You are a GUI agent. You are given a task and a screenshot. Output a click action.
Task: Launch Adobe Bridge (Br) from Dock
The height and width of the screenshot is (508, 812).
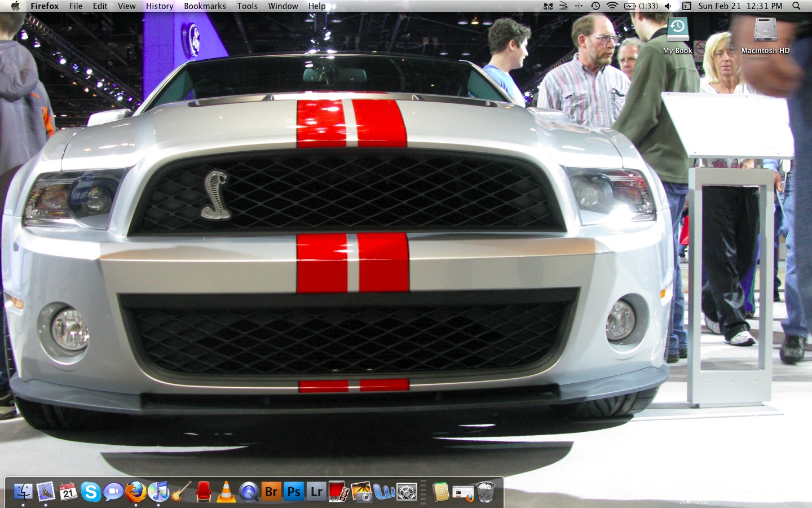point(271,492)
